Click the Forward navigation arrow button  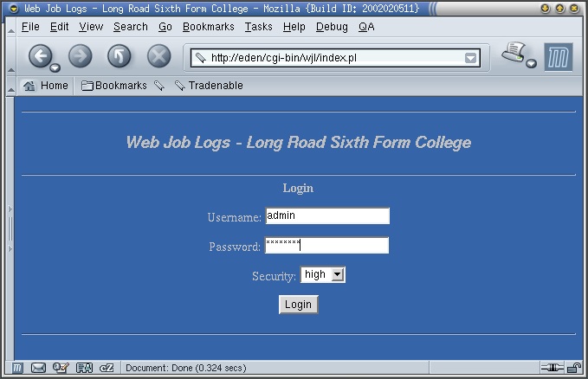tap(81, 56)
